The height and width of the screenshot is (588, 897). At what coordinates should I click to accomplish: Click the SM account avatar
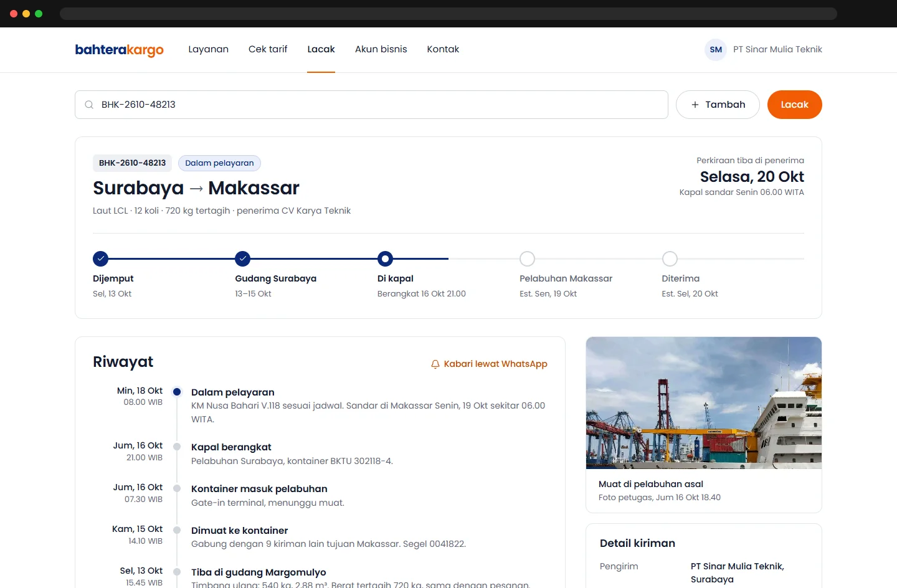pos(716,50)
